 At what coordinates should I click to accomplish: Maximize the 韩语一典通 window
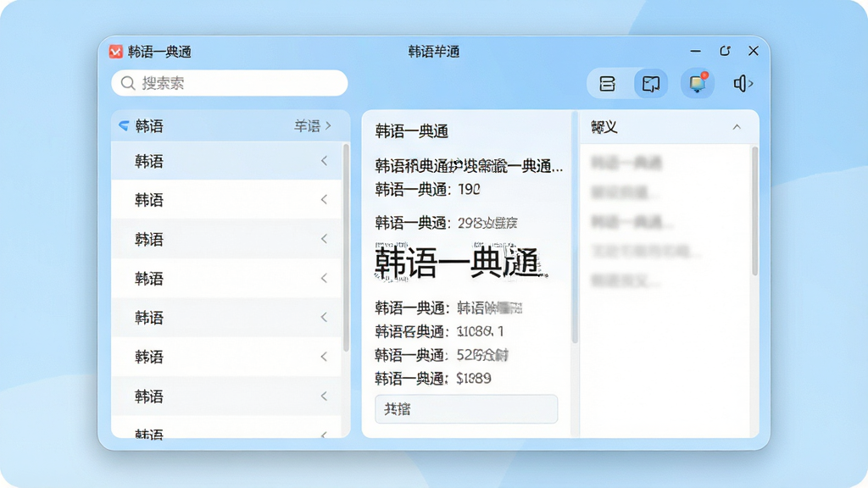click(x=725, y=51)
